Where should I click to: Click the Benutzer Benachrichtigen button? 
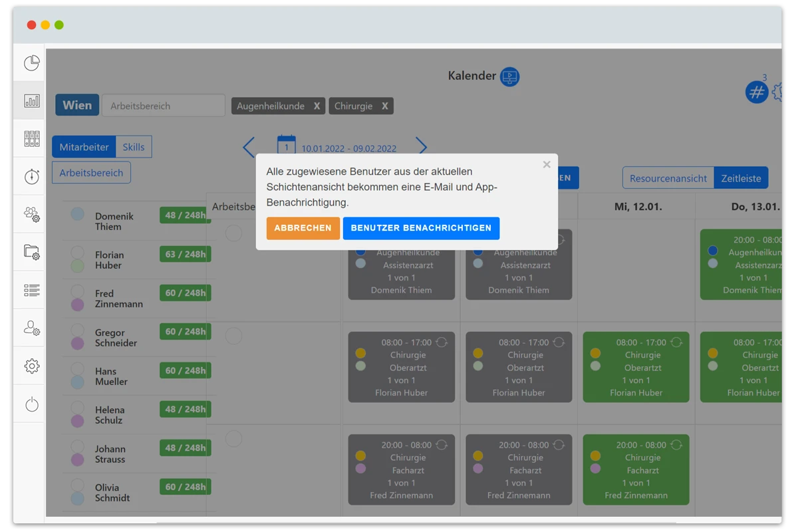click(421, 228)
